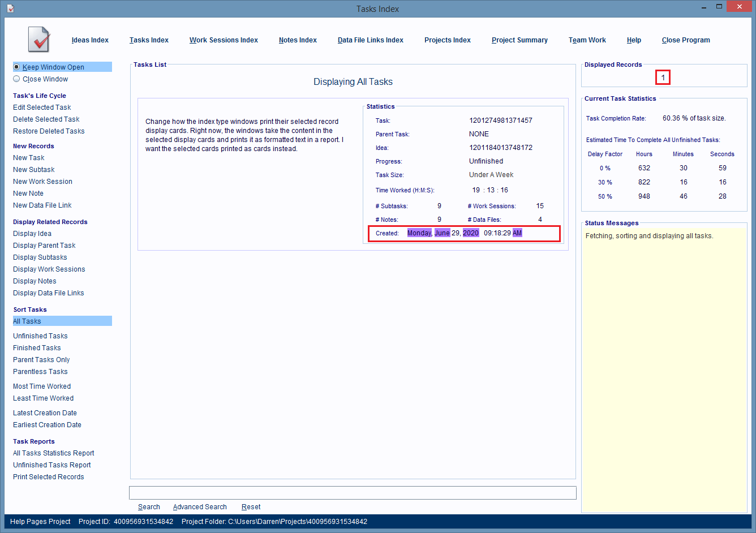Open the Team Work menu

coord(587,40)
